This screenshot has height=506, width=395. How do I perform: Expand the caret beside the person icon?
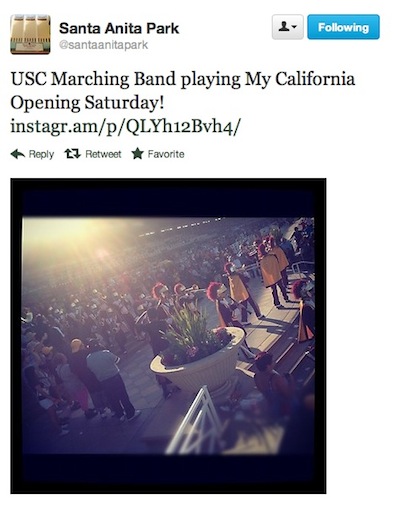pos(294,27)
